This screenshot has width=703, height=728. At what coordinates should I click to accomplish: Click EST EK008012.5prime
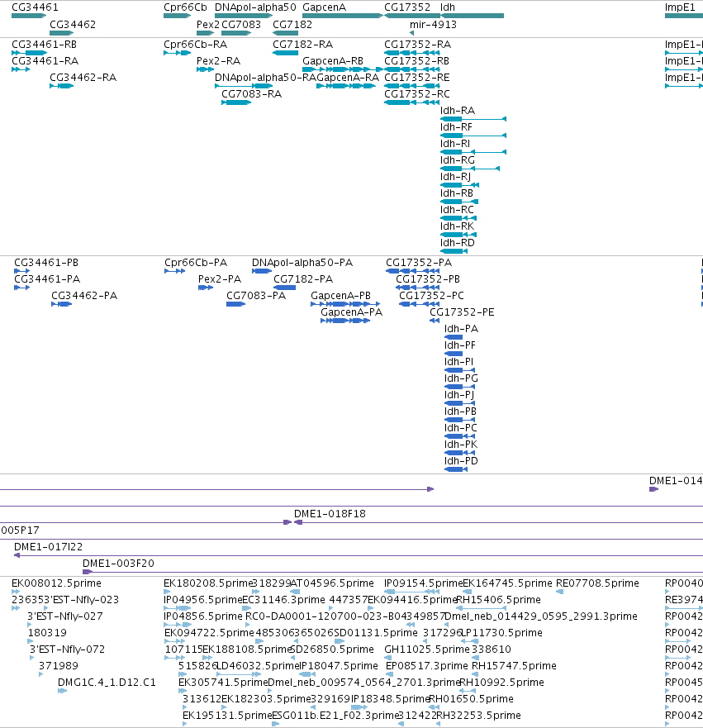coord(16,592)
